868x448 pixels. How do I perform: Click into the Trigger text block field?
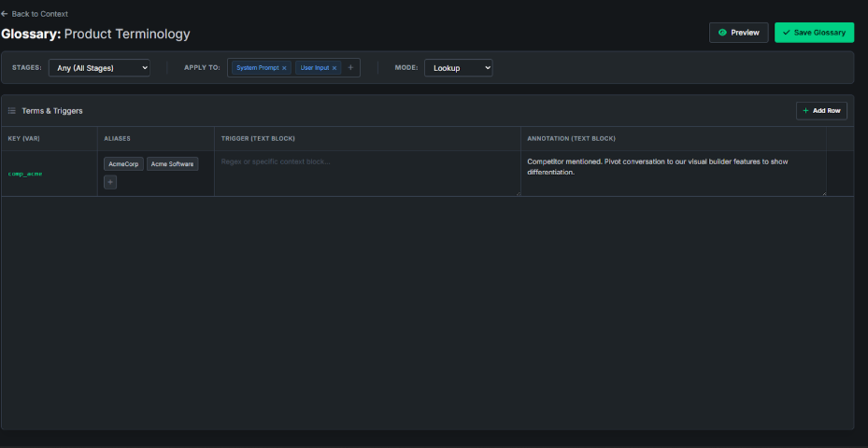[366, 173]
